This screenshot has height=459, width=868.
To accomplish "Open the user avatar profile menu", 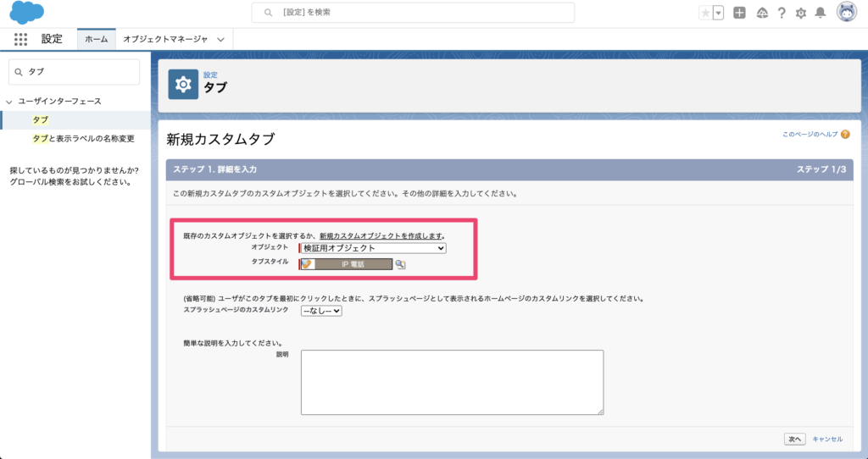I will tap(846, 12).
